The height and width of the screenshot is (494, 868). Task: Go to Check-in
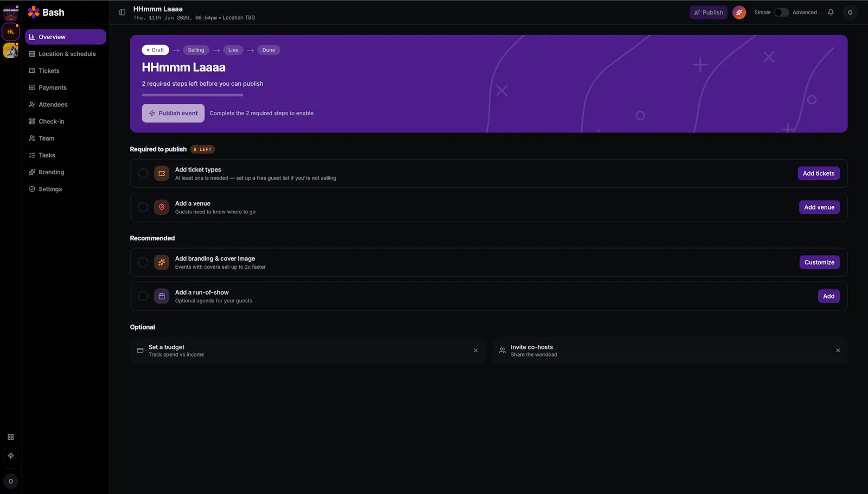pos(66,121)
